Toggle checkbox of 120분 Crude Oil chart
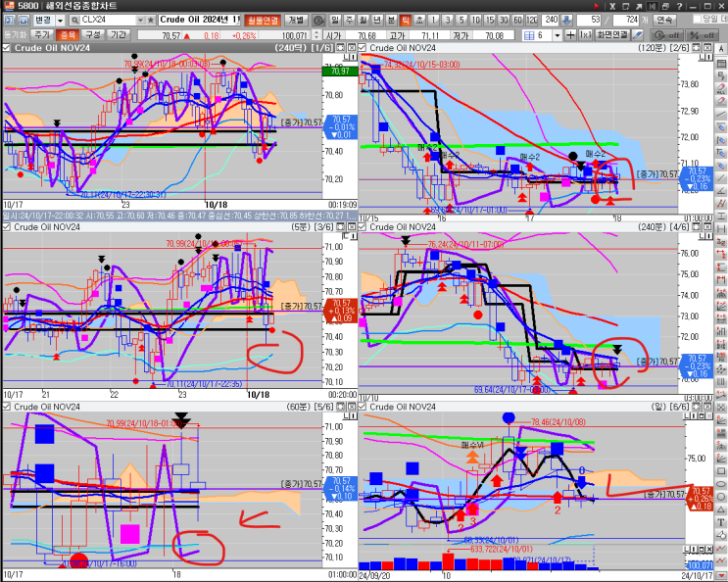 (363, 48)
